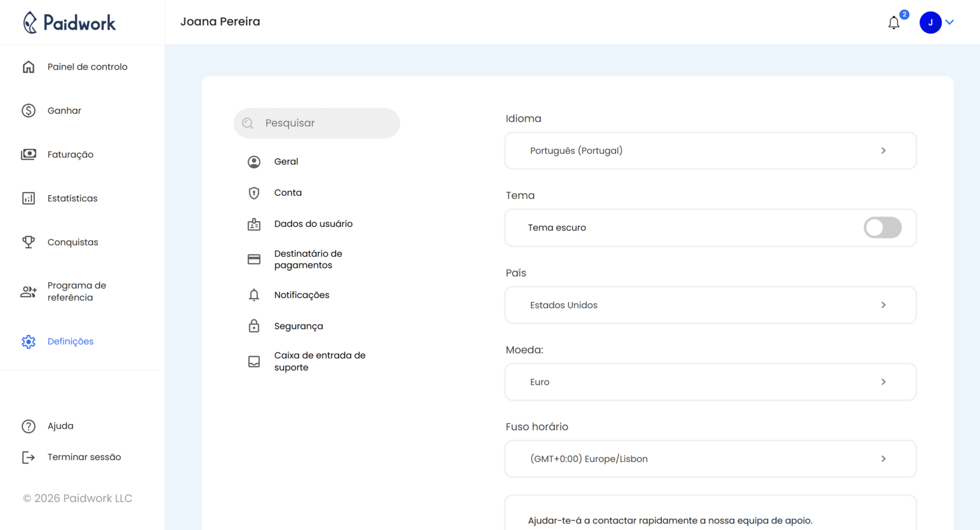Click the Ajuda question mark icon
This screenshot has width=980, height=530.
(29, 426)
